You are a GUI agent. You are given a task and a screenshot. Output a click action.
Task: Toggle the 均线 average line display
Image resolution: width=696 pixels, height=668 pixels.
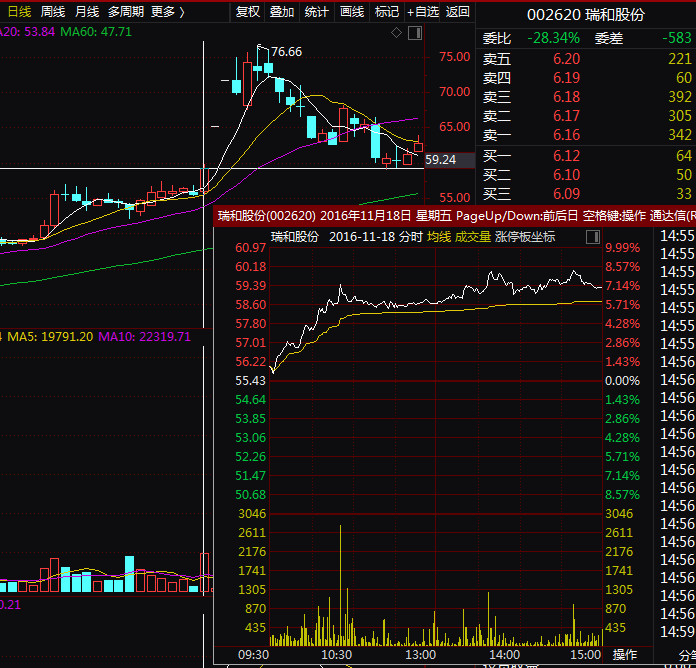(x=439, y=237)
